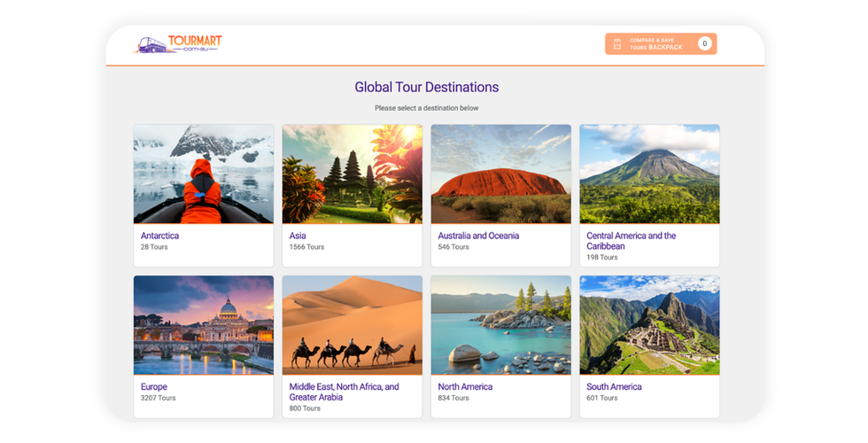Screen dimensions: 868x443
Task: Click the Asia title link
Action: (x=298, y=236)
